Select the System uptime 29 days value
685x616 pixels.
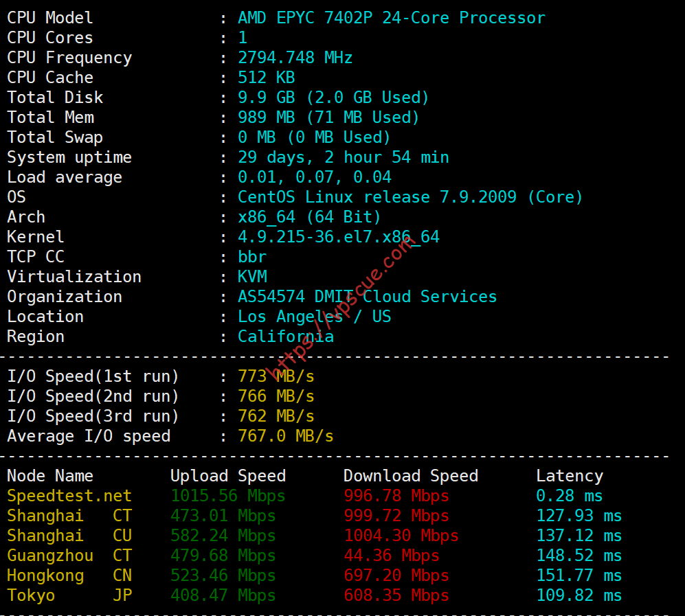click(343, 157)
